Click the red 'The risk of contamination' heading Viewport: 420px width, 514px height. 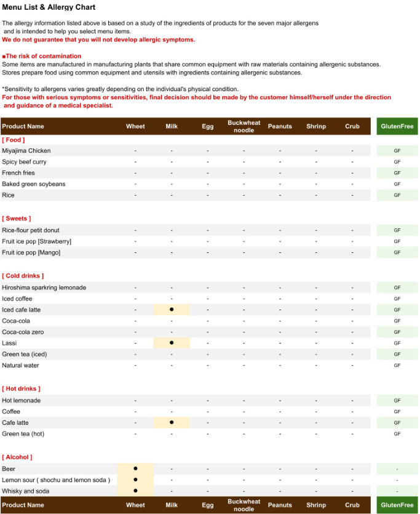42,56
